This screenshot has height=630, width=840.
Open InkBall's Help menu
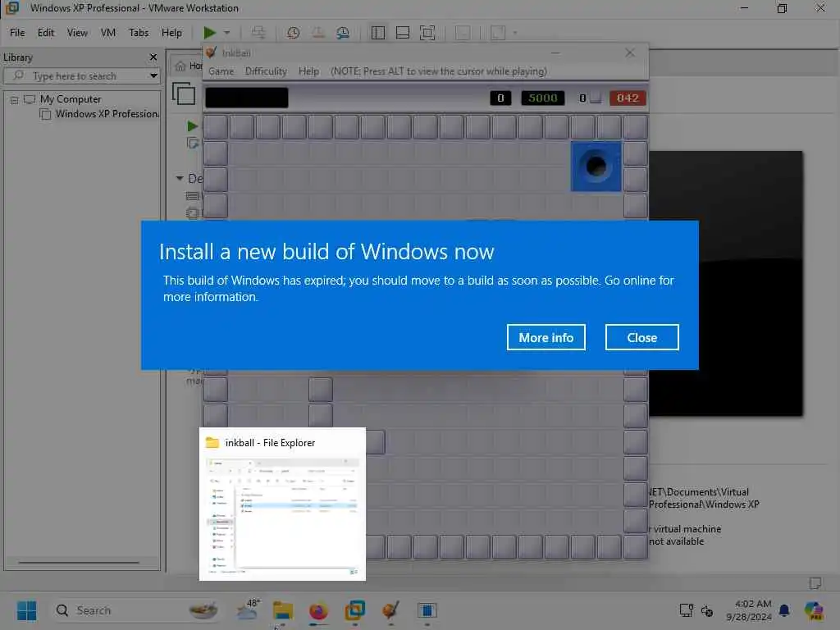[x=308, y=71]
